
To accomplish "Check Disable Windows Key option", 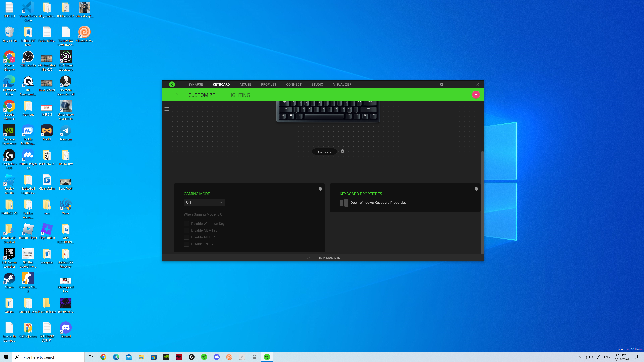I will coord(186,224).
